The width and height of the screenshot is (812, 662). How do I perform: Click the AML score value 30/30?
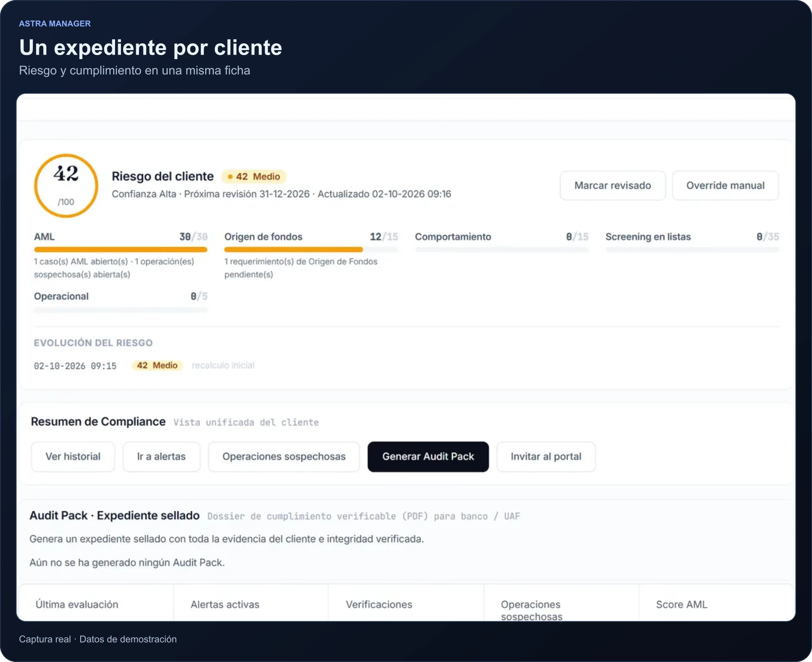(x=194, y=237)
